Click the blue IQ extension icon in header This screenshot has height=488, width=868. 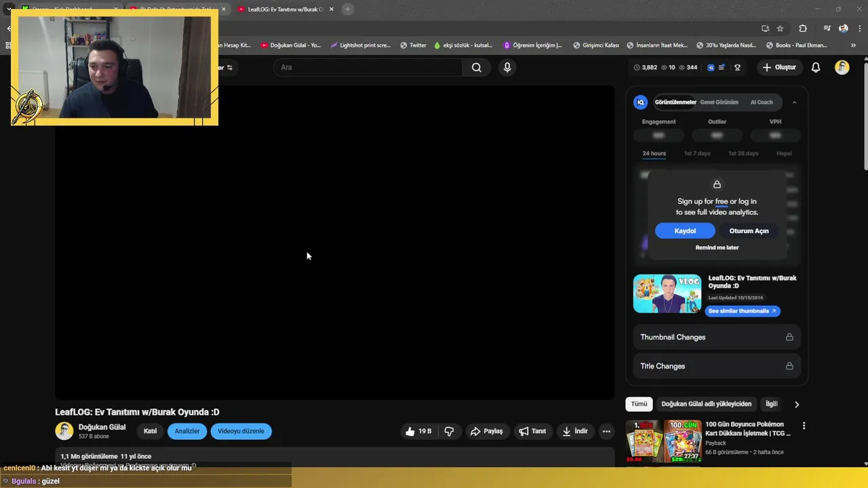click(x=711, y=67)
